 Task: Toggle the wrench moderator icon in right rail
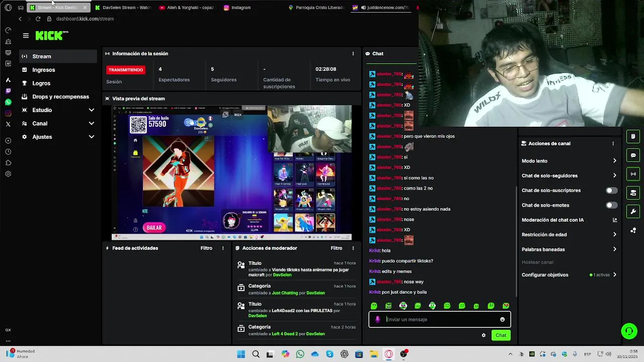[x=633, y=211]
